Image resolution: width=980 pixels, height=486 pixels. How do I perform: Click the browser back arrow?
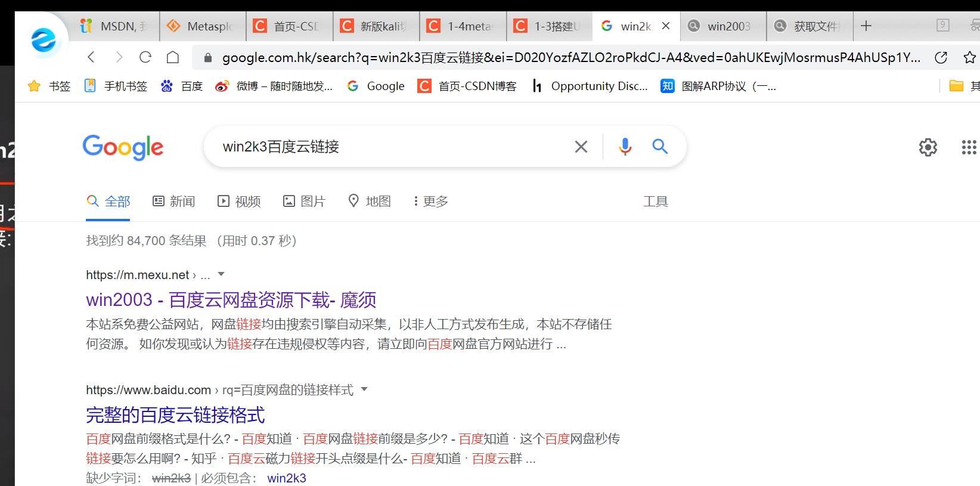91,57
